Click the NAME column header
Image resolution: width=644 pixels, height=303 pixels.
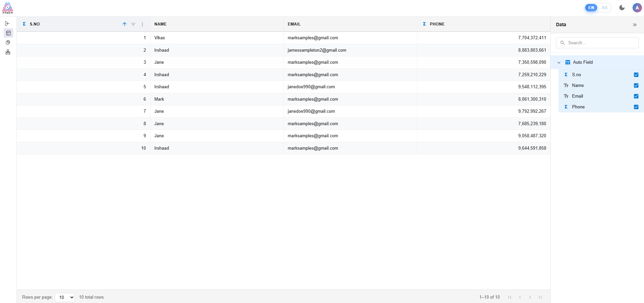(161, 24)
